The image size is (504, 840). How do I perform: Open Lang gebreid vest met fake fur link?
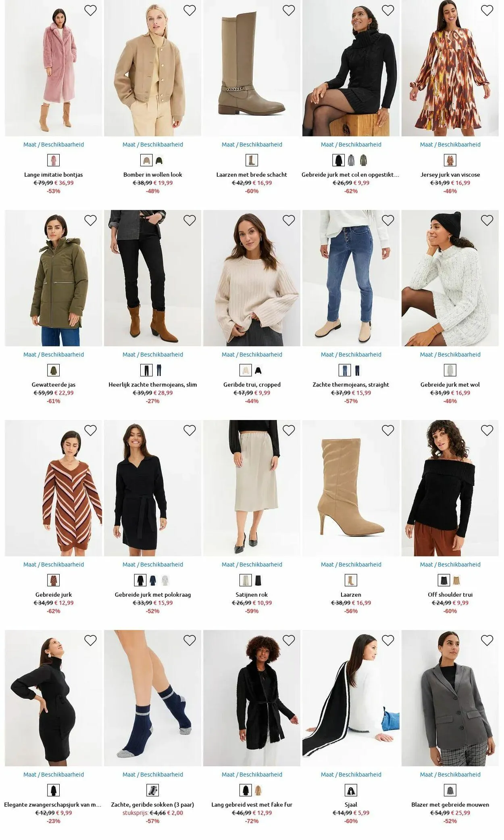(x=252, y=804)
